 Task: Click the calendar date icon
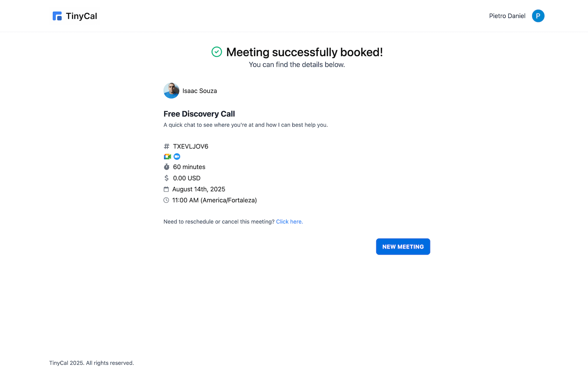[x=166, y=189]
